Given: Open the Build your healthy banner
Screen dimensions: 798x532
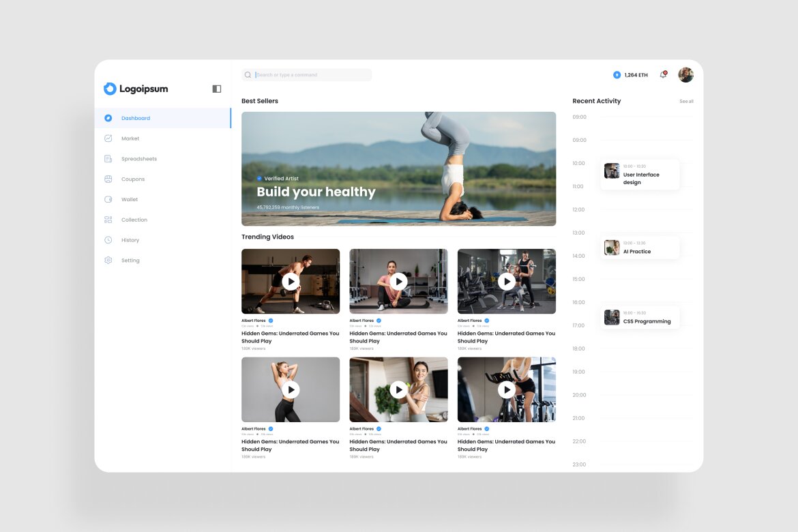Looking at the screenshot, I should tap(399, 168).
